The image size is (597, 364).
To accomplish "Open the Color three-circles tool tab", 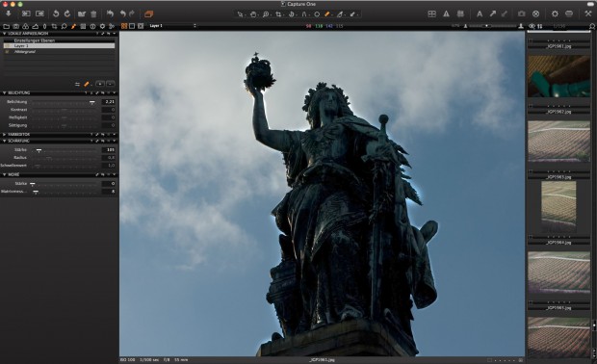I will click(25, 26).
